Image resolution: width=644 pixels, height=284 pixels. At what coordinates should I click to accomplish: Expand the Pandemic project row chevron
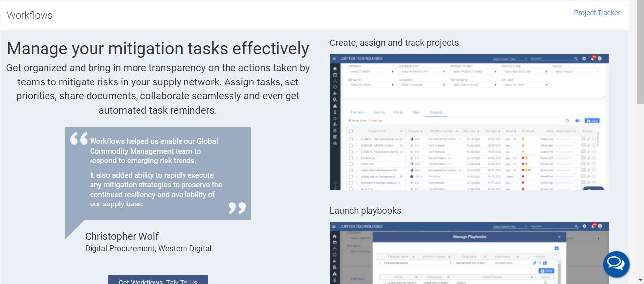[357, 158]
